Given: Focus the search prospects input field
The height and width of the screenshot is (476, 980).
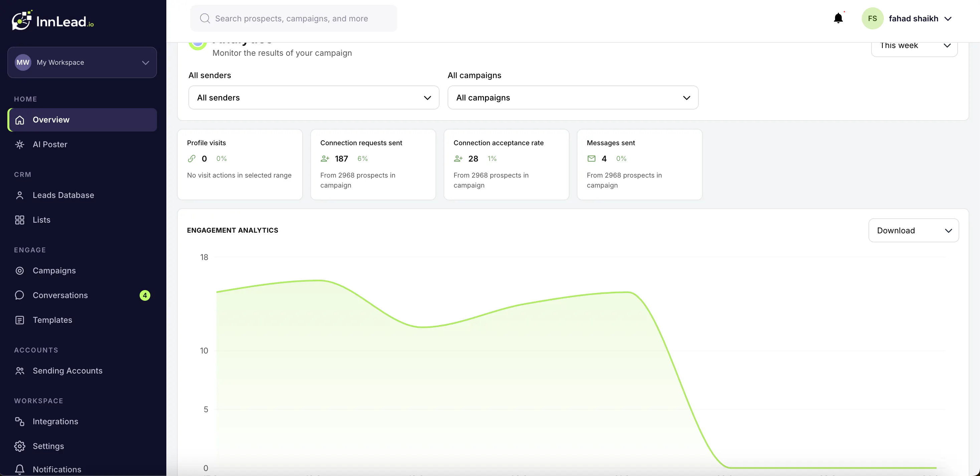Looking at the screenshot, I should (293, 18).
